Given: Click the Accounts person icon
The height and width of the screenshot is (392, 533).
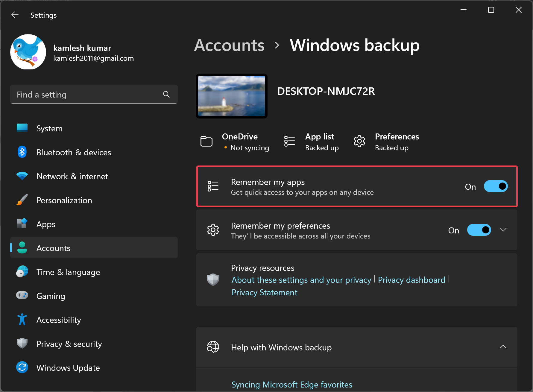Looking at the screenshot, I should [22, 248].
